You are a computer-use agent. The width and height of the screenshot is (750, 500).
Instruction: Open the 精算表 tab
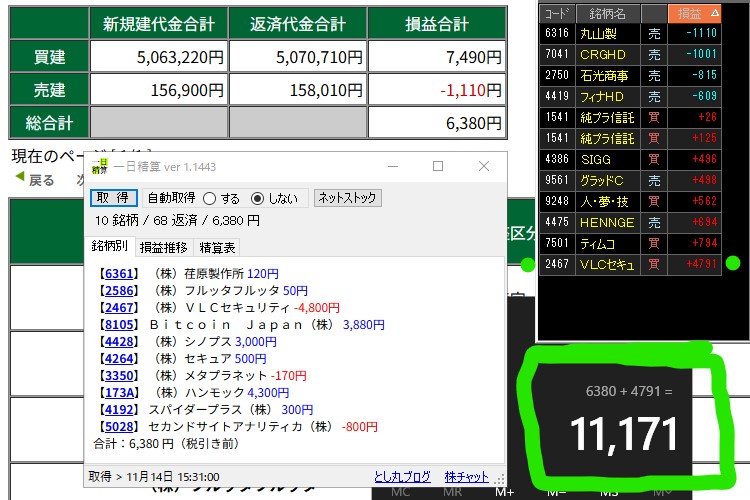coord(218,247)
